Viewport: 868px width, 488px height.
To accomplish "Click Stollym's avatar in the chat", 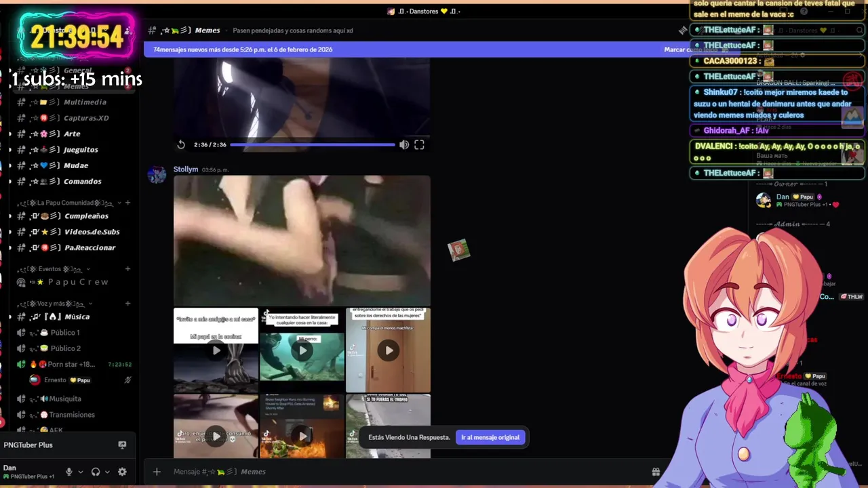I will 157,174.
